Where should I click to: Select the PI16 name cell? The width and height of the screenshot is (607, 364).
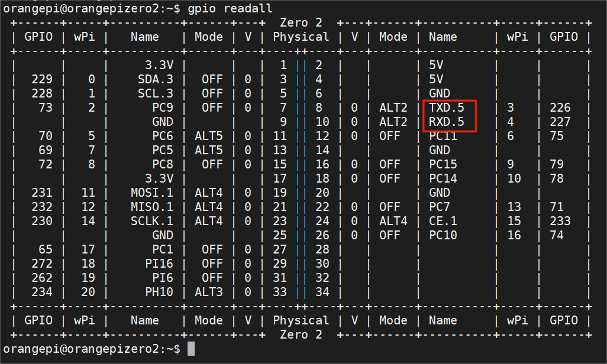[x=159, y=264]
